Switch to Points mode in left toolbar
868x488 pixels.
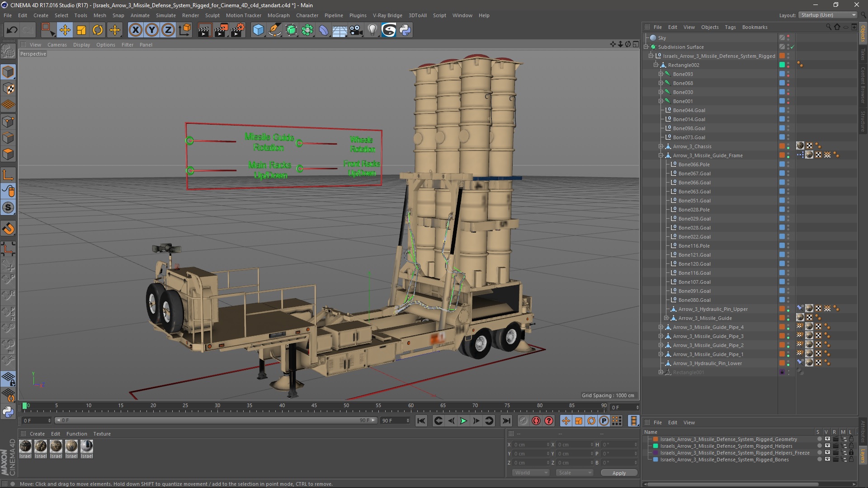(8, 122)
